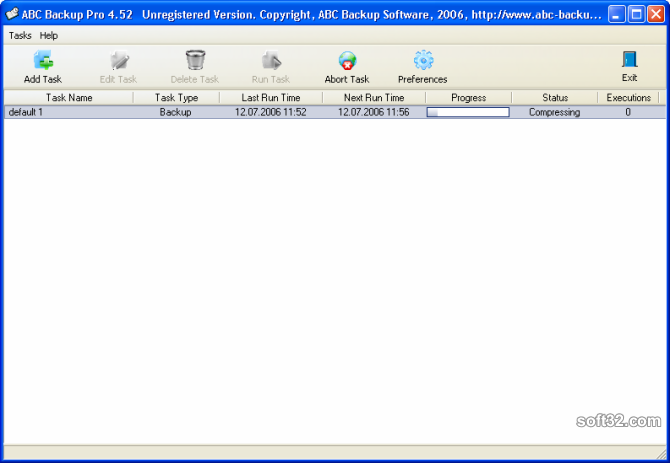The image size is (670, 463).
Task: Click the Delete Task trash icon
Action: point(195,60)
